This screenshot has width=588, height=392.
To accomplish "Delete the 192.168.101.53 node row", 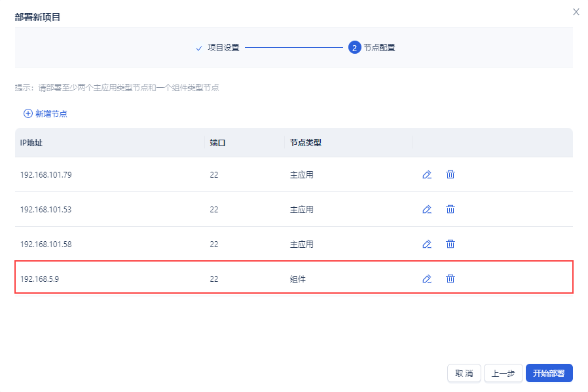I will coord(450,209).
